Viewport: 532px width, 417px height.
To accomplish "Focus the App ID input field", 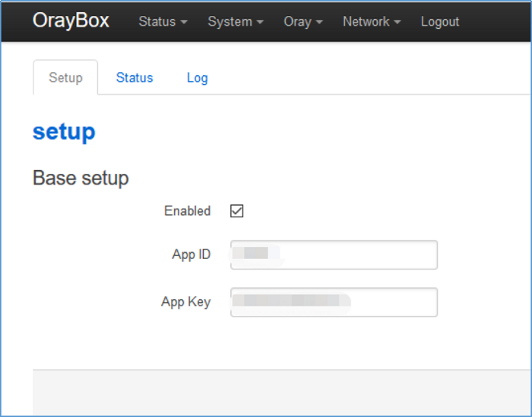I will tap(334, 255).
